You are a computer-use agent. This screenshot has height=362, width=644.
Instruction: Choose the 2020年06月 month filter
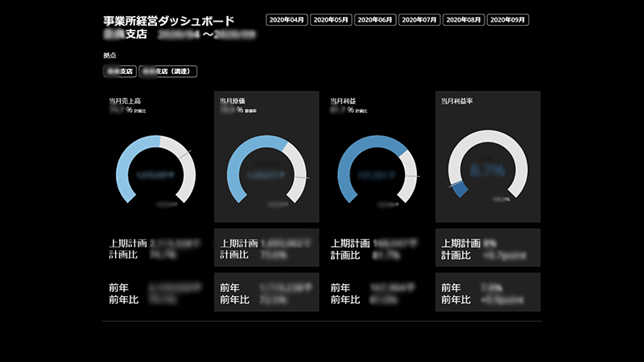(x=375, y=19)
